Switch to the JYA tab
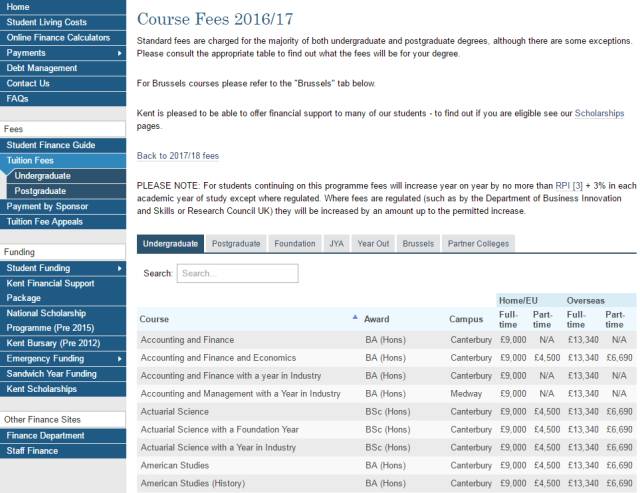This screenshot has width=640, height=493. coord(336,244)
